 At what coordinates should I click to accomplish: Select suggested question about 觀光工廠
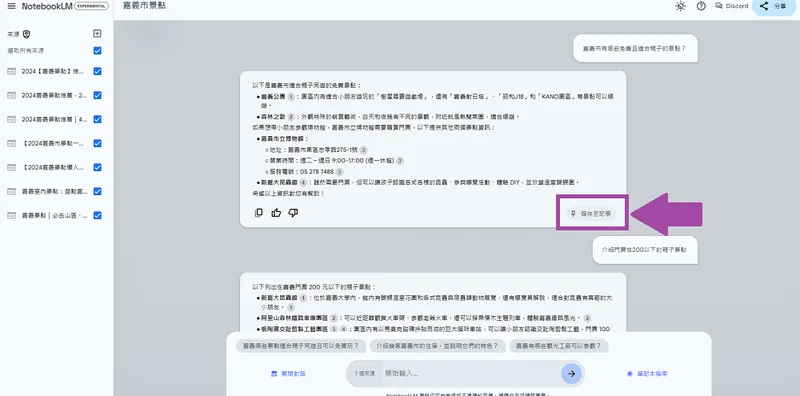559,346
